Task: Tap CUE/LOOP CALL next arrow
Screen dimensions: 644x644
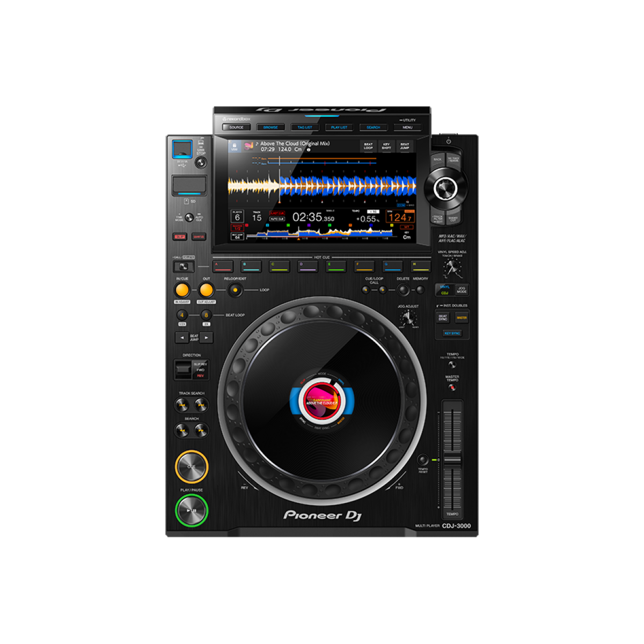Action: (382, 290)
